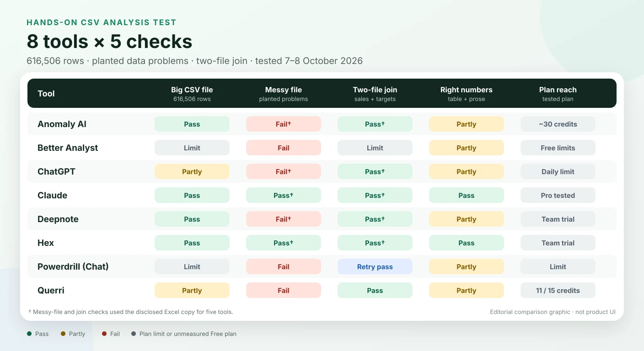Click the "Daily limit" cell for ChatGPT
Screen dimensions: 644x351
click(x=558, y=172)
